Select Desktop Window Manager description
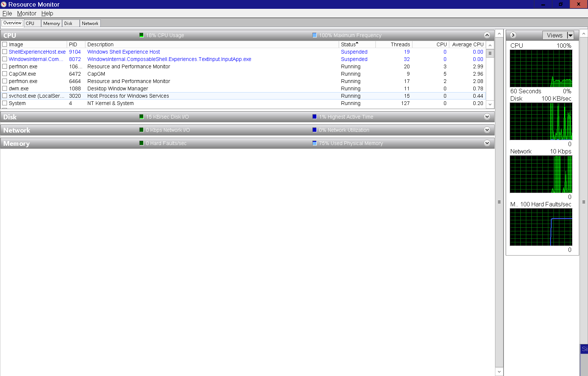 [118, 88]
